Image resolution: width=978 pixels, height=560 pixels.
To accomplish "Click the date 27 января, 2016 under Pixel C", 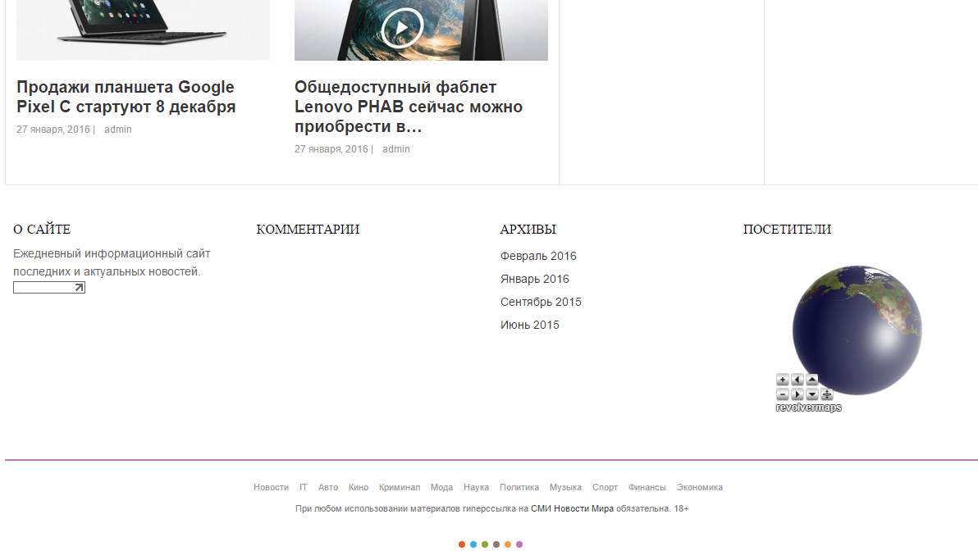I will click(53, 129).
